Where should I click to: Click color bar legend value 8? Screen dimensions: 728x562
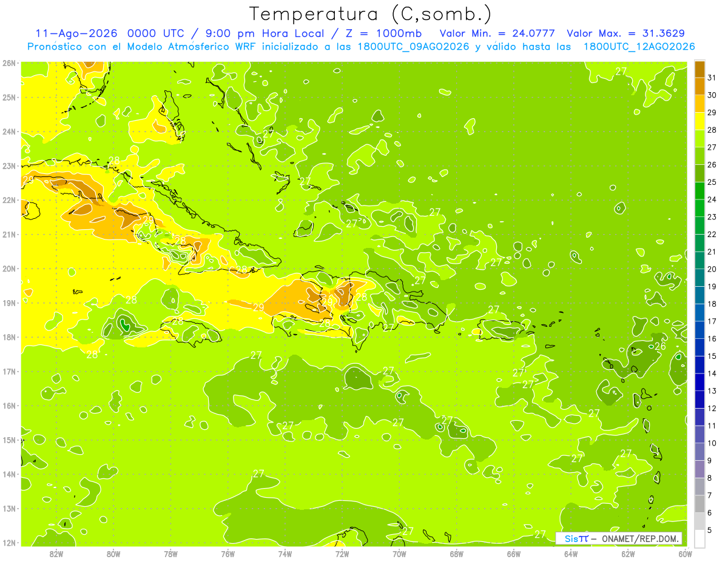710,478
